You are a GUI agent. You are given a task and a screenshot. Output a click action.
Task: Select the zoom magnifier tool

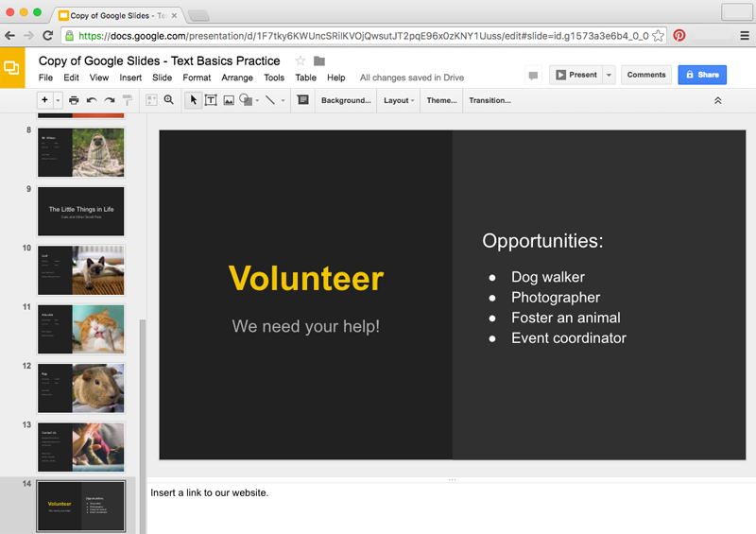click(x=169, y=100)
